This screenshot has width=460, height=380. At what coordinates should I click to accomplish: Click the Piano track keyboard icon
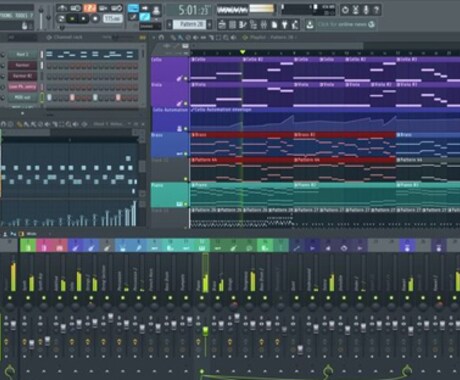tap(179, 204)
